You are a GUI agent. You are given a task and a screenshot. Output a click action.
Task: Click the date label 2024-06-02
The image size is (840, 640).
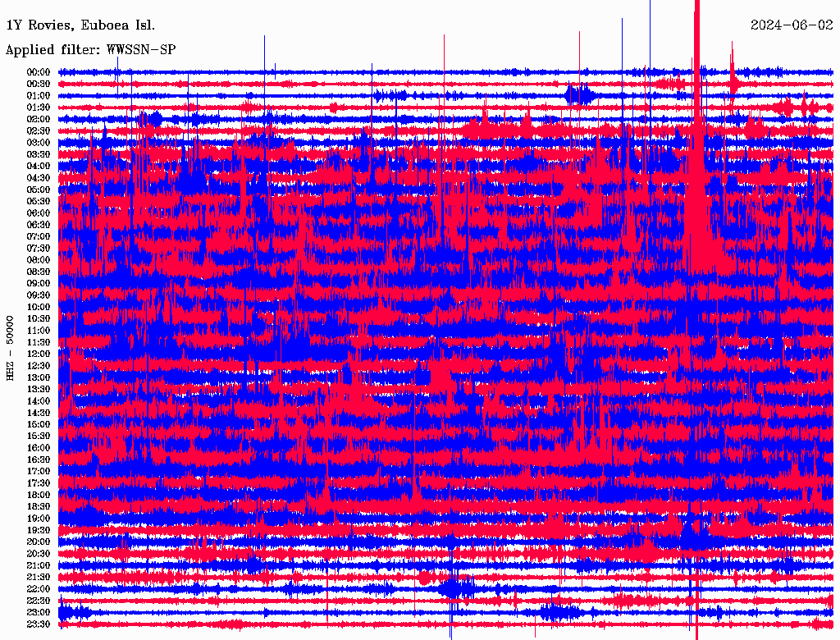(792, 25)
